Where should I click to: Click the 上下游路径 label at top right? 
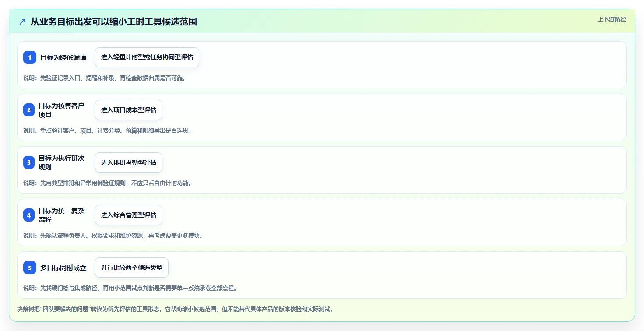(612, 19)
